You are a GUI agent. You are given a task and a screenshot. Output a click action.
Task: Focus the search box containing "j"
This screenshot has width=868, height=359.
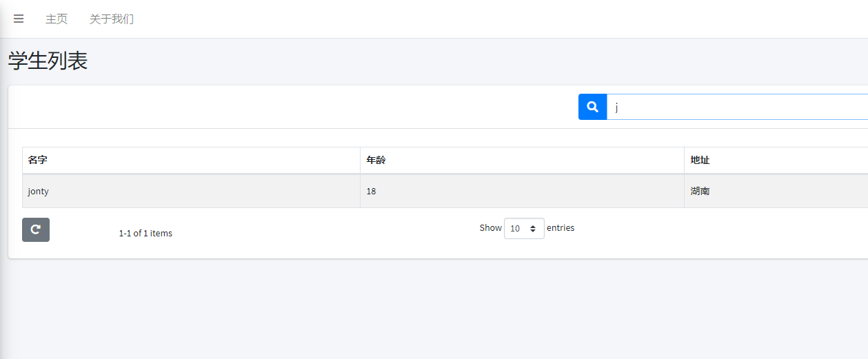click(x=731, y=107)
